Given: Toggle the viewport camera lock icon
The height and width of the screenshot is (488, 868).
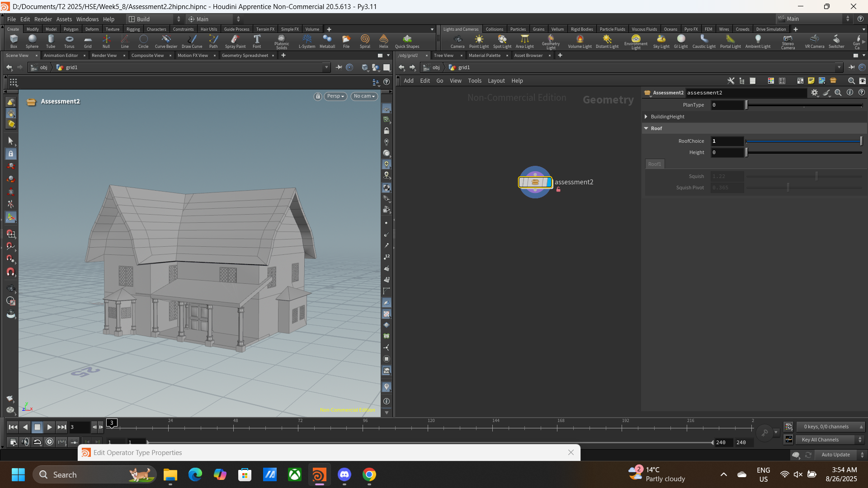Looking at the screenshot, I should pos(318,96).
